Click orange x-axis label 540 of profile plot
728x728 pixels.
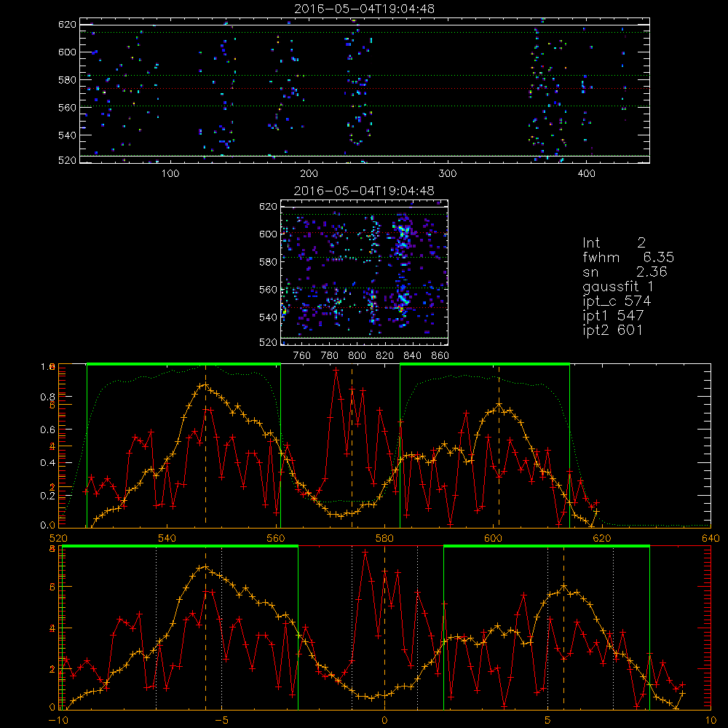pos(167,539)
